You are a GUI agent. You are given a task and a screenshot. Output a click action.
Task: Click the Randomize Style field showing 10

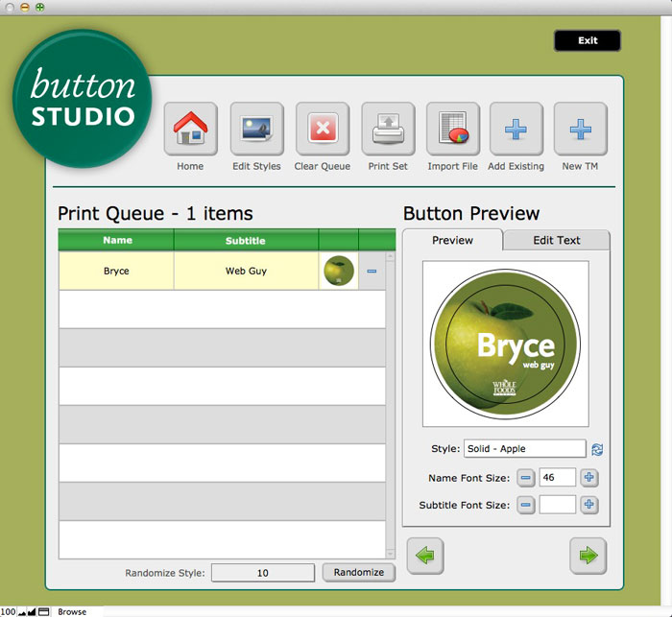point(263,573)
